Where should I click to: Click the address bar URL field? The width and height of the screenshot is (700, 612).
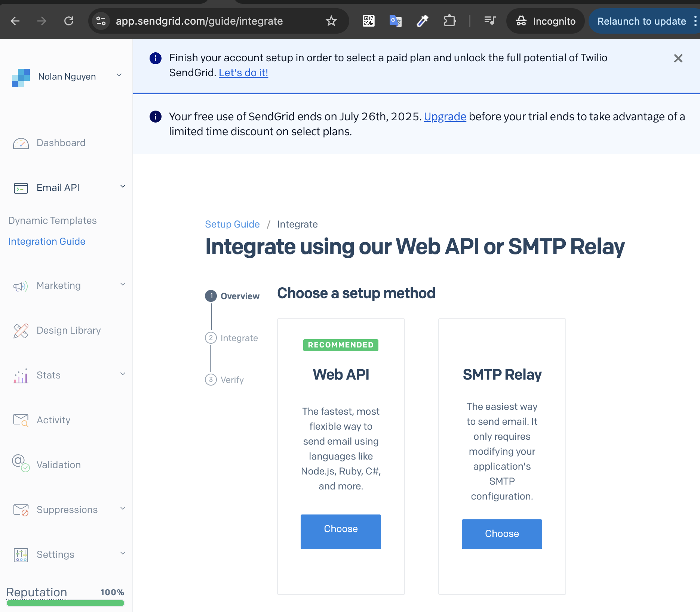click(199, 21)
